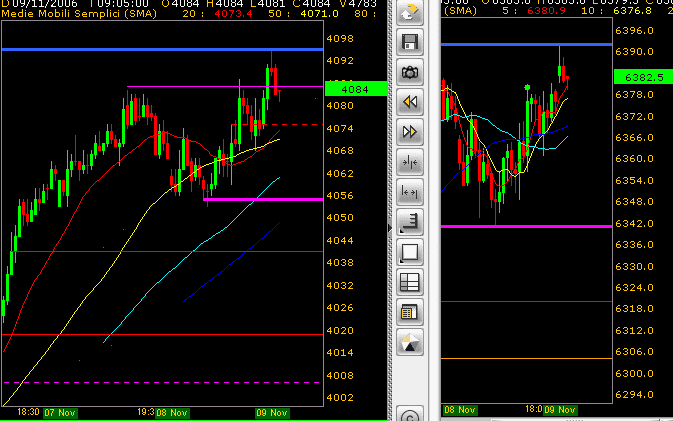Screen dimensions: 673x421
Task: Click the small splitter arrow left of toolbar
Action: 390,228
